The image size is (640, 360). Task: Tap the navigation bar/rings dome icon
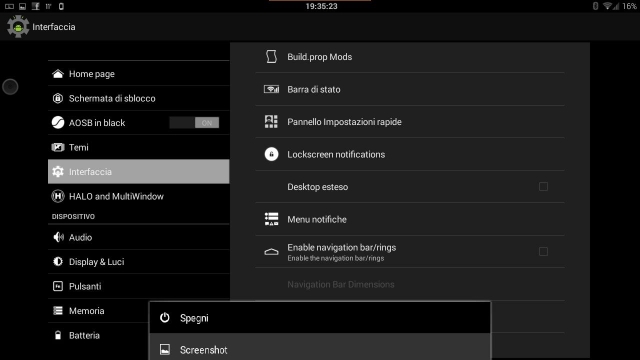tap(271, 252)
